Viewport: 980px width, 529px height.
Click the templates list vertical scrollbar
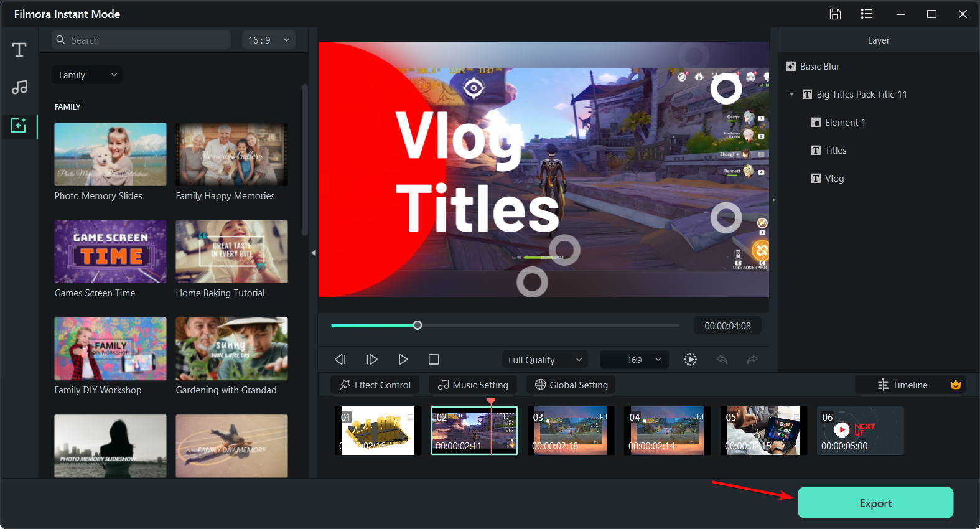pos(305,160)
